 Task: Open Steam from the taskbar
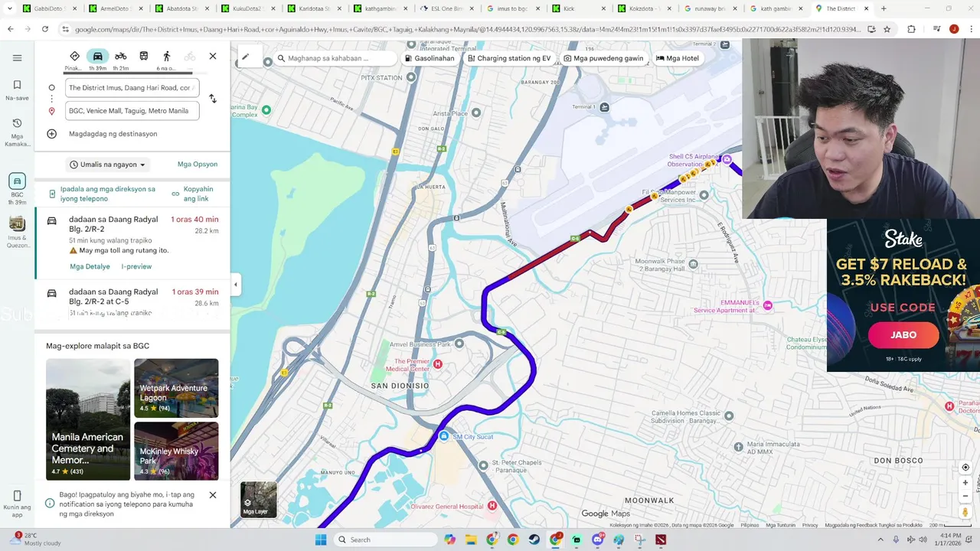click(534, 540)
